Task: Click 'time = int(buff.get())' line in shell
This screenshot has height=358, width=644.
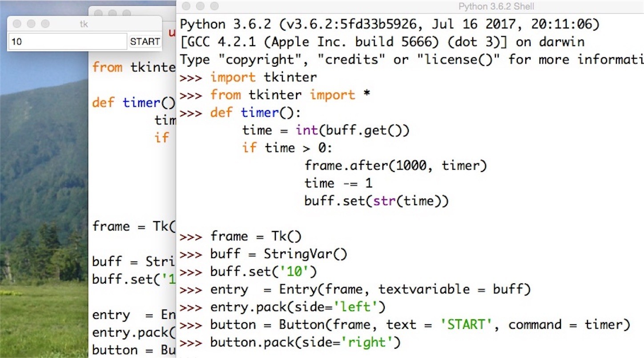Action: point(326,131)
